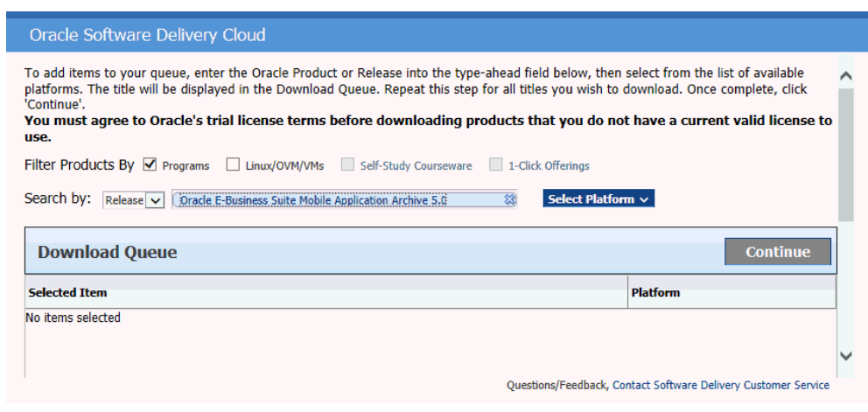Clear the search field with the X icon
The height and width of the screenshot is (412, 868).
[510, 199]
